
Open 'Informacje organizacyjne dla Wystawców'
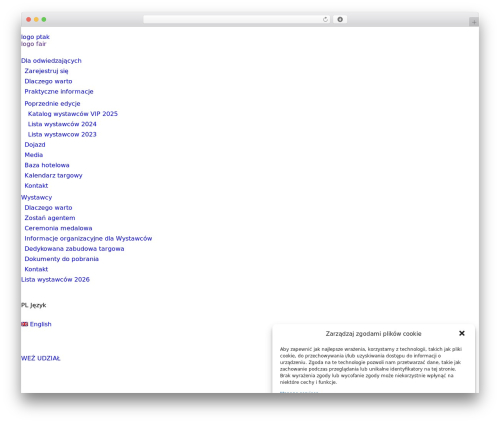(88, 239)
